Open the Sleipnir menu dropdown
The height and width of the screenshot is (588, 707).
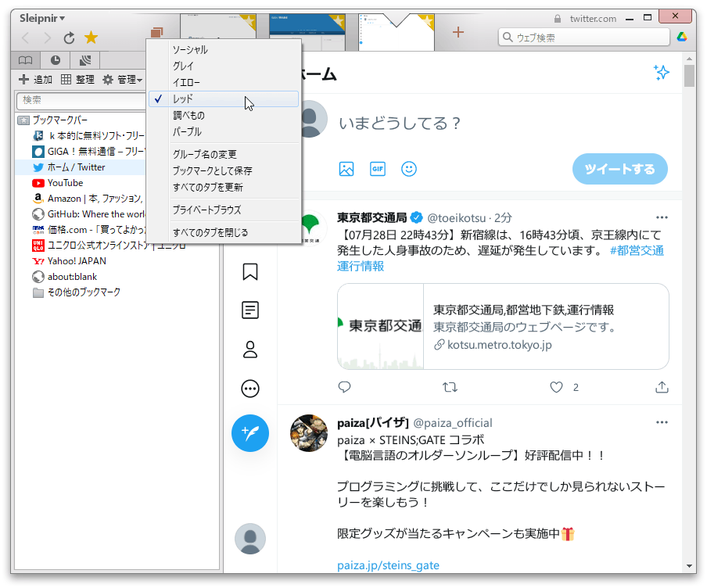pos(42,18)
